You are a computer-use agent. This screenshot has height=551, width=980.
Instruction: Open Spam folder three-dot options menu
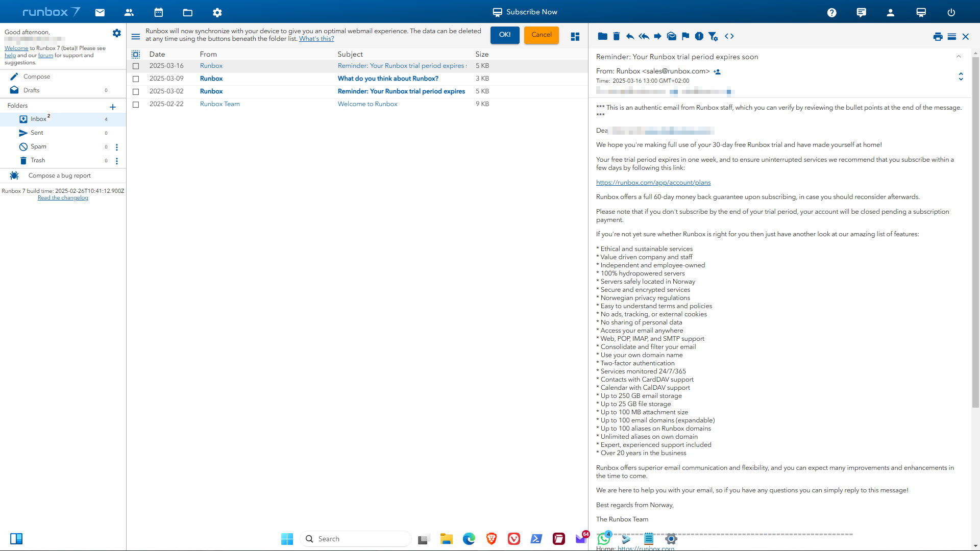click(x=117, y=147)
